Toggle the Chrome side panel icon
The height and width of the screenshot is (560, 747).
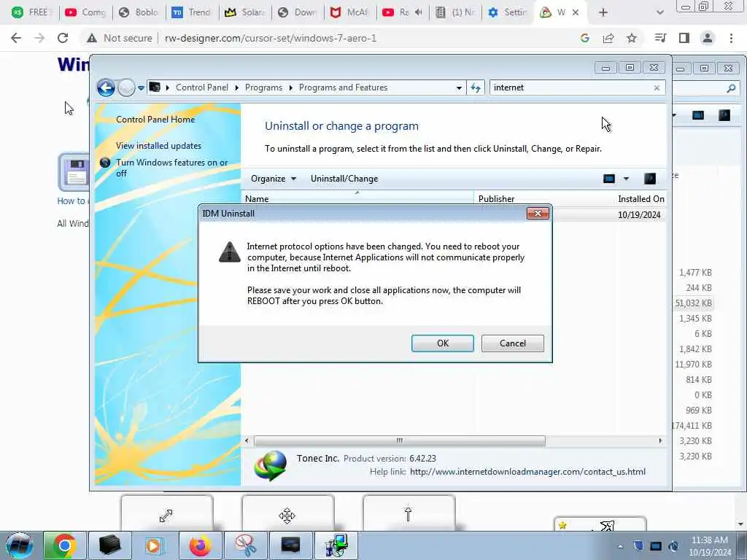click(684, 38)
